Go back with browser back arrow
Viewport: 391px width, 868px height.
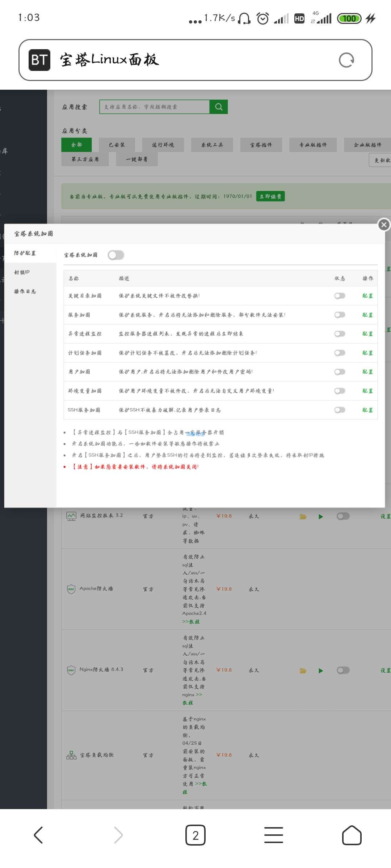pos(38,835)
